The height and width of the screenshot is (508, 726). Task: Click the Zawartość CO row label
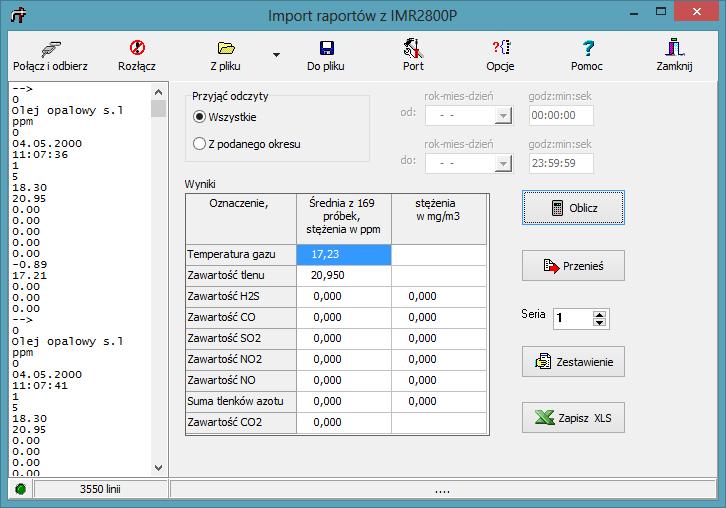tap(241, 317)
